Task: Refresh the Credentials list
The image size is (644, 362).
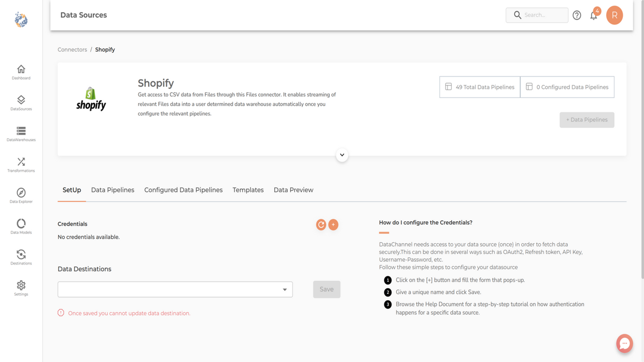Action: (321, 224)
